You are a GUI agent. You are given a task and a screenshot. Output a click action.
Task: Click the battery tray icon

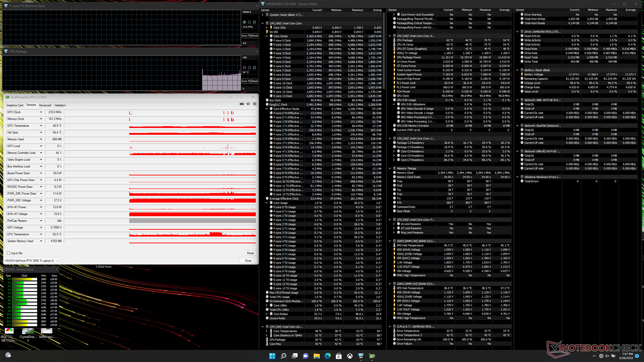pos(613,356)
